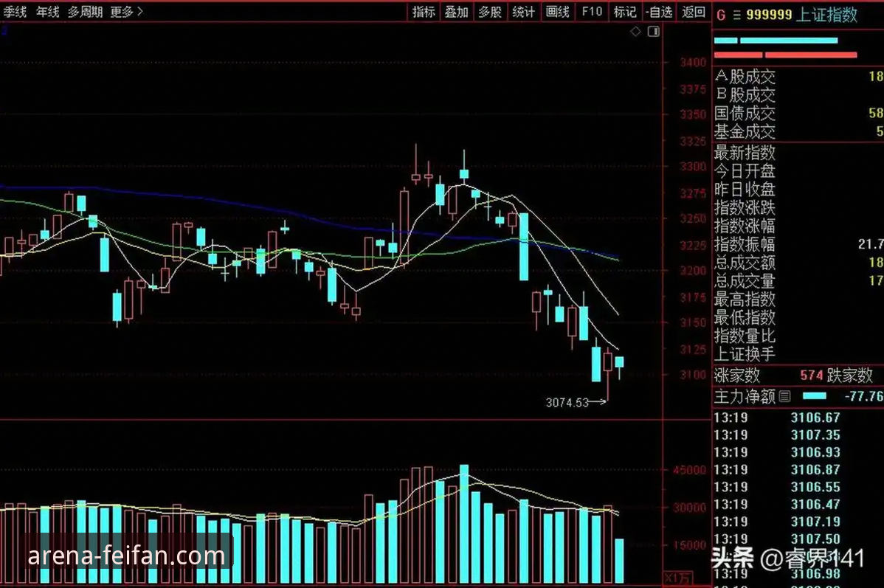Viewport: 884px width, 588px height.
Task: Click the 3400 price axis label
Action: [693, 63]
